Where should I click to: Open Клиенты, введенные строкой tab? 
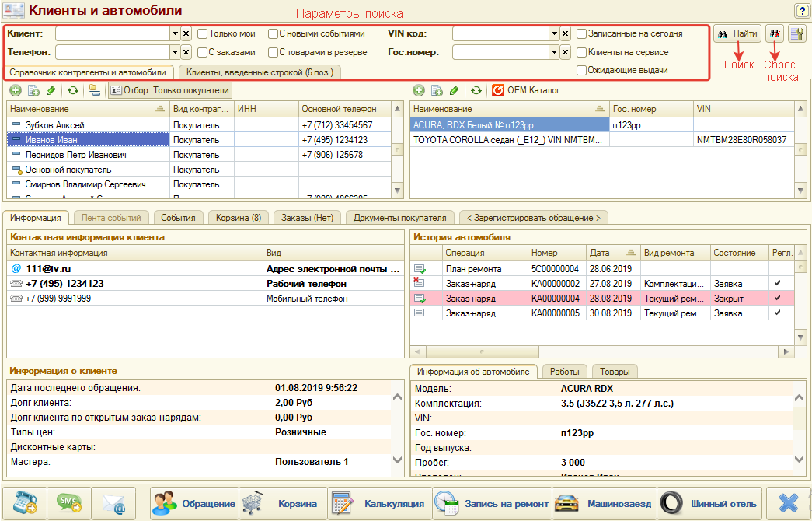click(x=260, y=72)
